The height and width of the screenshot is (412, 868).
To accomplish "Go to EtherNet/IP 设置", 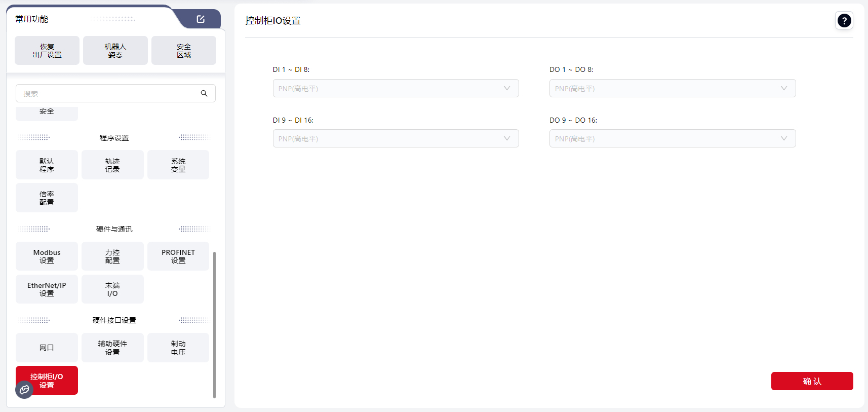I will pos(47,289).
